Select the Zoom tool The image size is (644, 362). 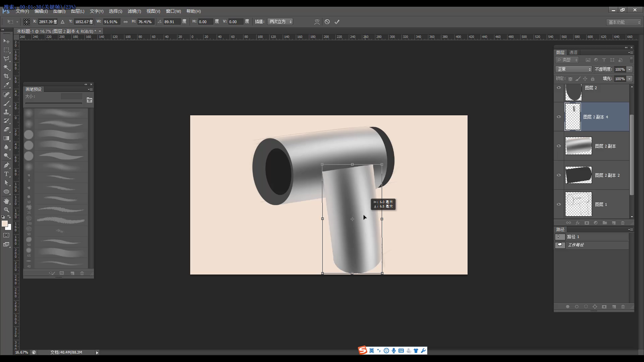click(6, 210)
